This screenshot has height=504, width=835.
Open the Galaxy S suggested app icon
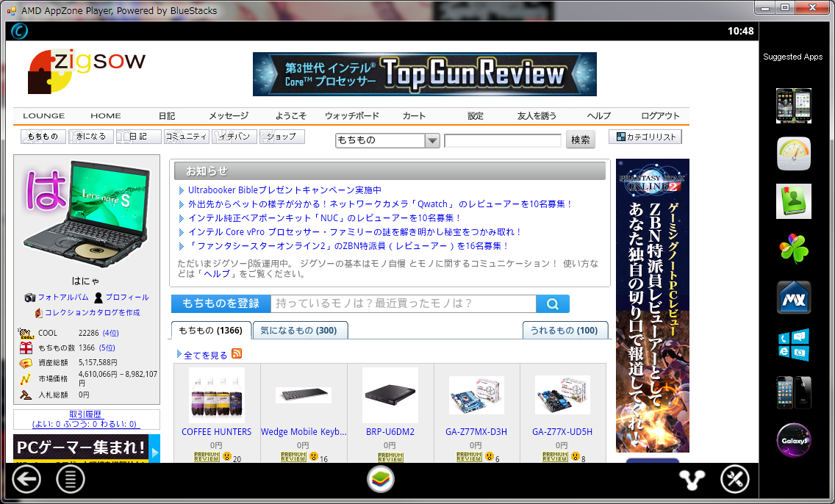pyautogui.click(x=793, y=440)
